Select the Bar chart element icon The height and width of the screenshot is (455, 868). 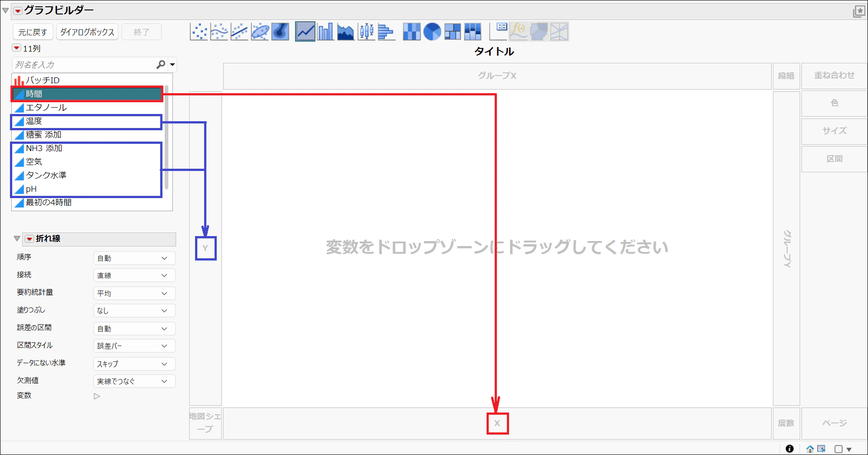[x=325, y=32]
